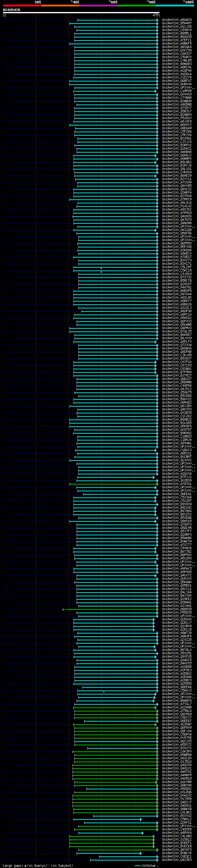Select the UniRef100_B6TH64 label

pyautogui.click(x=177, y=511)
